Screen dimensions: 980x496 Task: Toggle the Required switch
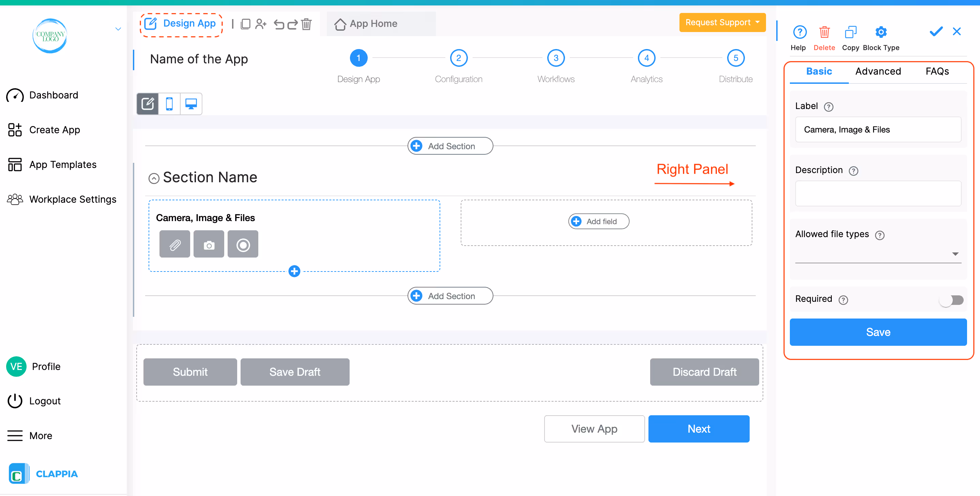(951, 300)
